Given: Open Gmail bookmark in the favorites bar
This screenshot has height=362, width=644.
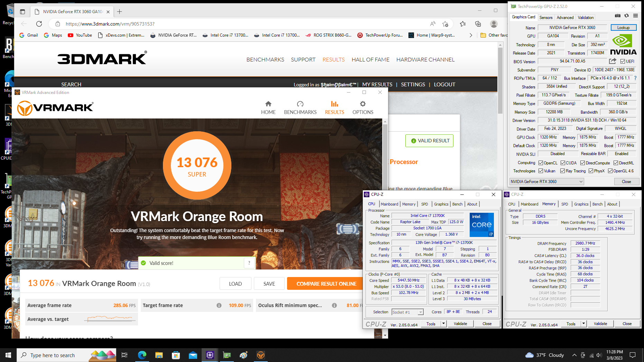Looking at the screenshot, I should [29, 35].
